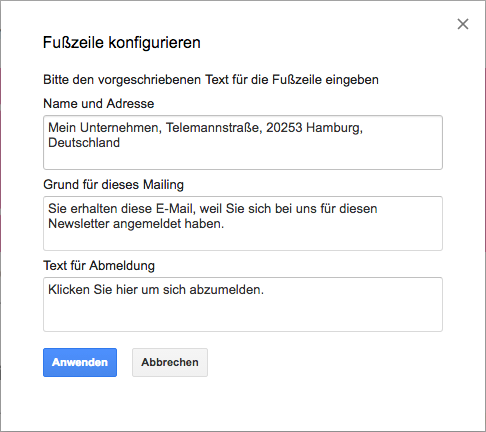Place cursor on postal code '20253'
The width and height of the screenshot is (486, 432).
284,128
